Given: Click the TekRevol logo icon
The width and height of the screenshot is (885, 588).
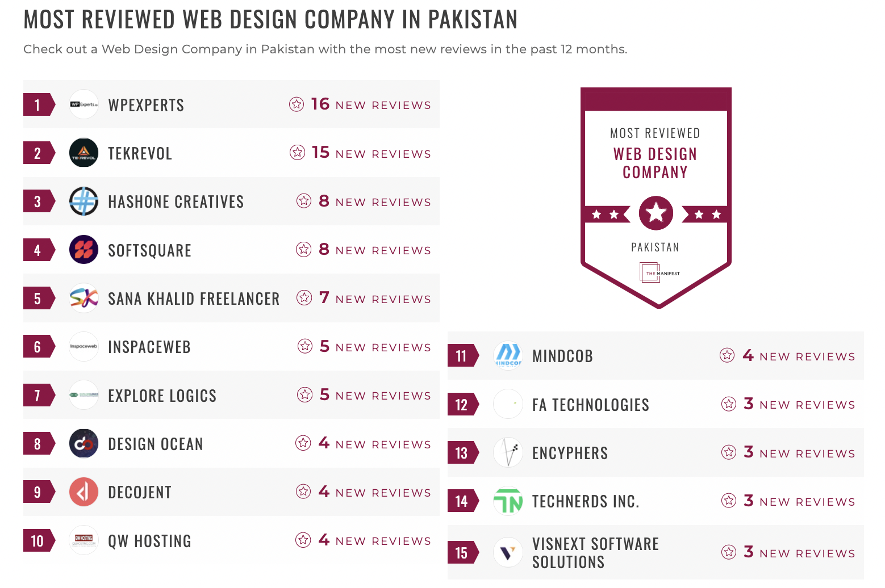Looking at the screenshot, I should [84, 153].
